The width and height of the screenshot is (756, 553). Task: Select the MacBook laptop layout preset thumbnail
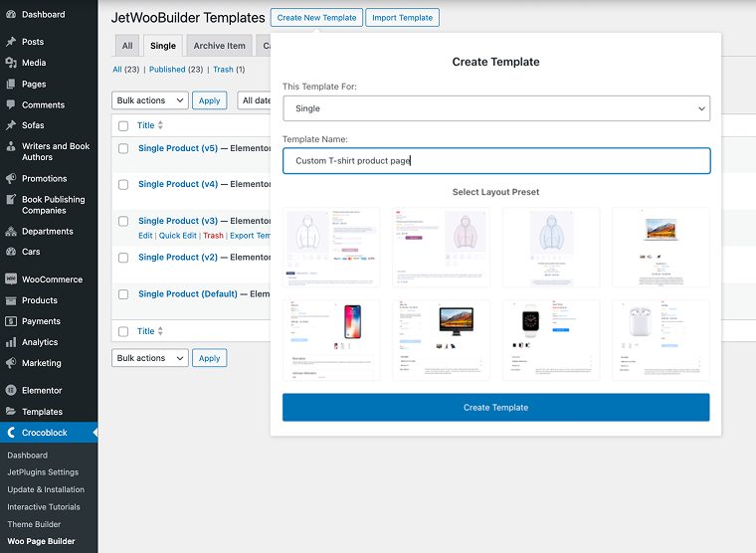tap(661, 248)
